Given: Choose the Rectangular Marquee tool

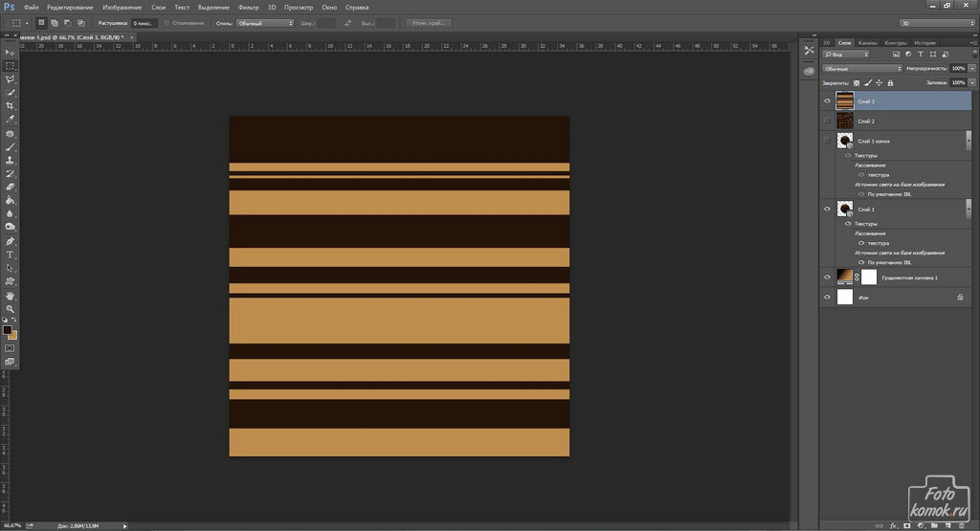Looking at the screenshot, I should [x=11, y=65].
